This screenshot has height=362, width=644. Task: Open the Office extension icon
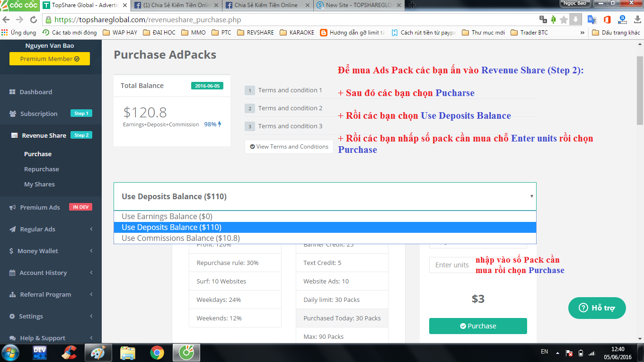[607, 20]
